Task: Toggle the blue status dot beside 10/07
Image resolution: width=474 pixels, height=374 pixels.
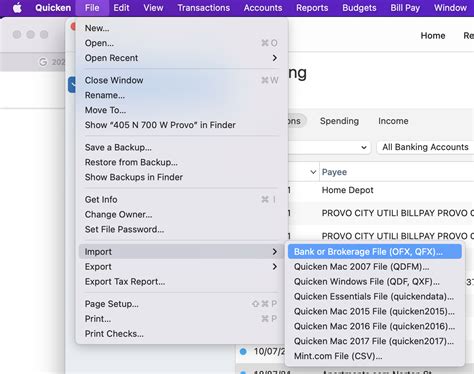Action: tap(243, 351)
